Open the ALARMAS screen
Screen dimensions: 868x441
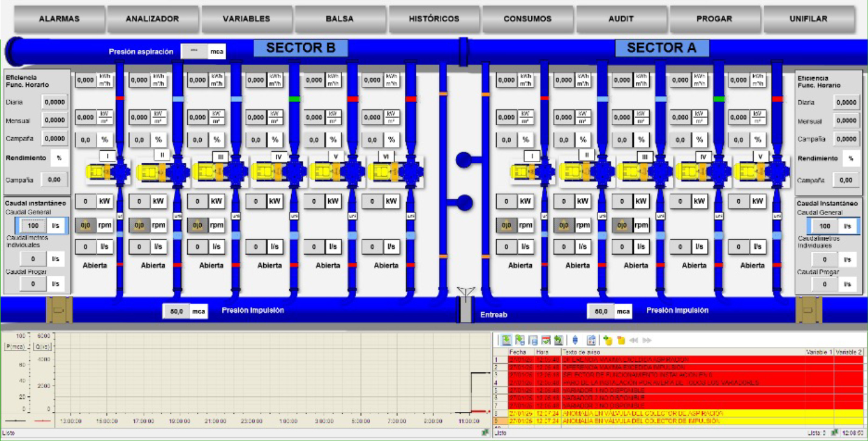60,19
